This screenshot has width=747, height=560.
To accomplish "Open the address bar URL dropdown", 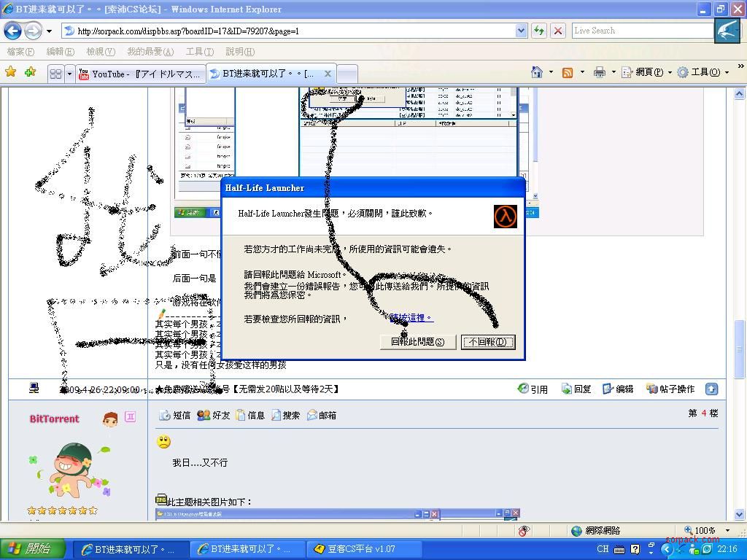I will point(521,31).
